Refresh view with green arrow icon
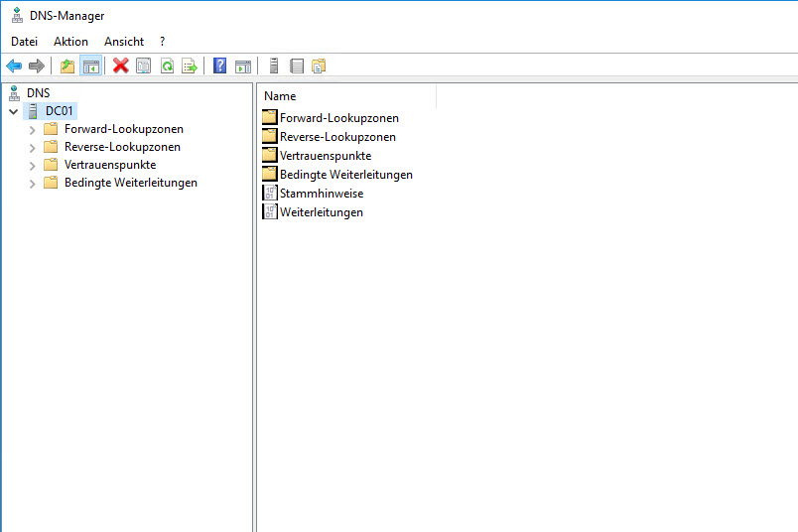The height and width of the screenshot is (532, 798). [x=167, y=66]
